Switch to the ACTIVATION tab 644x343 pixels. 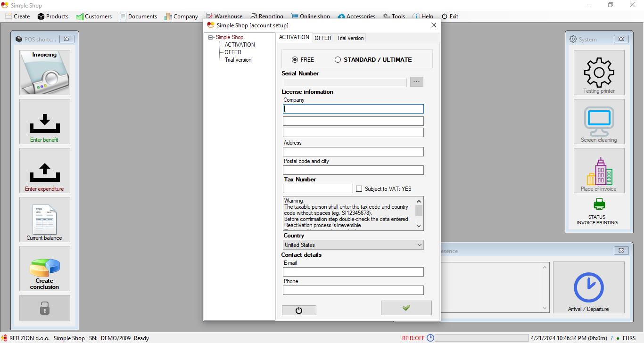pos(294,37)
